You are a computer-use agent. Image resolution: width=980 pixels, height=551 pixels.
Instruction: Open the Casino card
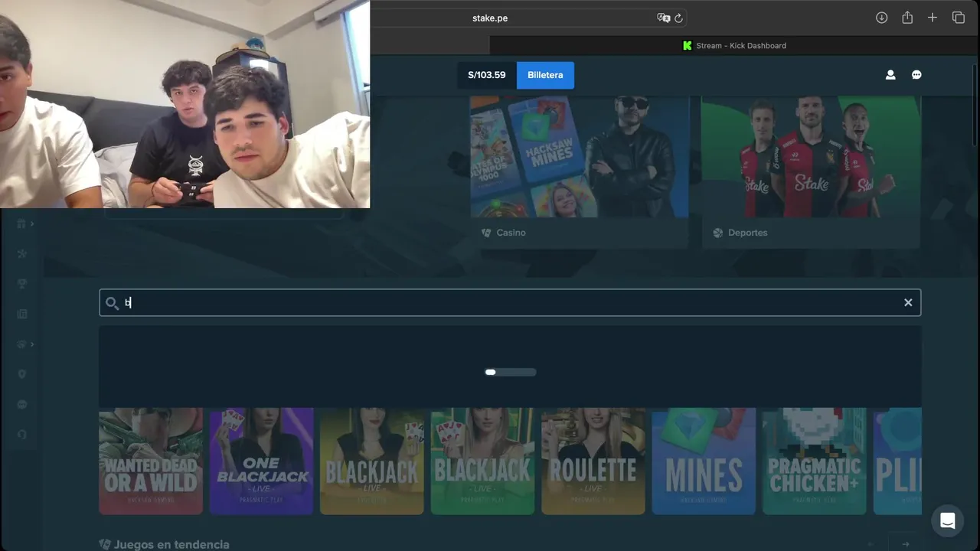click(x=579, y=171)
